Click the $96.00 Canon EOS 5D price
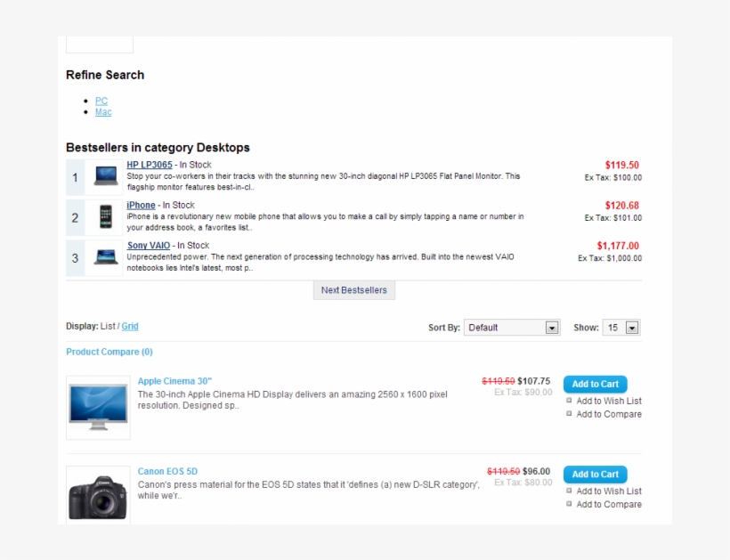 pyautogui.click(x=536, y=472)
